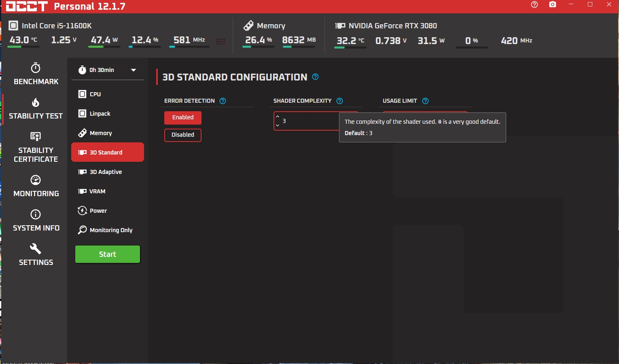
Task: Set error detection to Enabled
Action: click(x=183, y=118)
